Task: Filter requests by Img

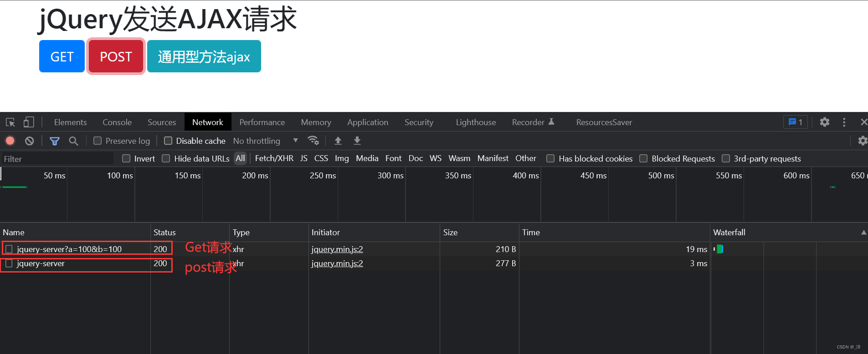Action: 342,158
